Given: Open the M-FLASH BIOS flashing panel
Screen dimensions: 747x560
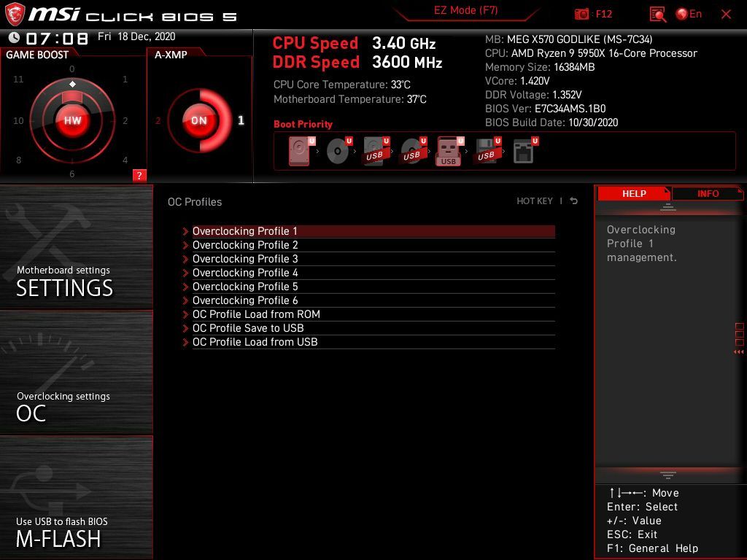Looking at the screenshot, I should coord(76,497).
